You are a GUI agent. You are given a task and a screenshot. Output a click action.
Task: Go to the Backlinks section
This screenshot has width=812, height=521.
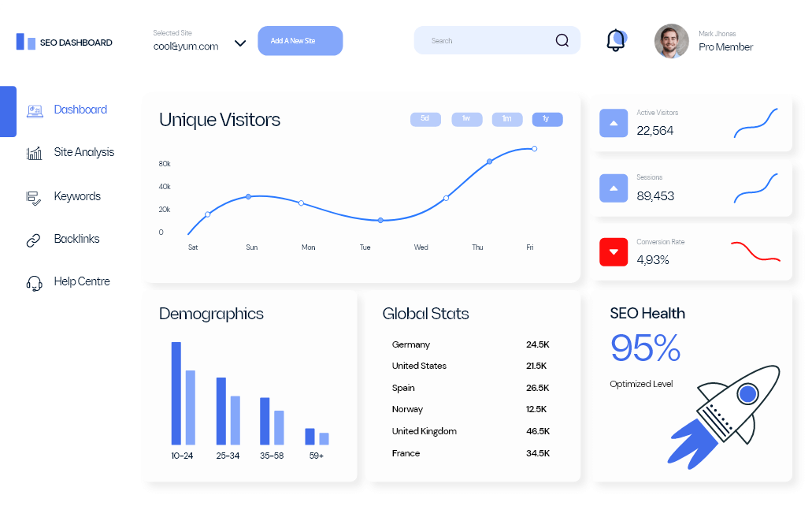(x=76, y=239)
